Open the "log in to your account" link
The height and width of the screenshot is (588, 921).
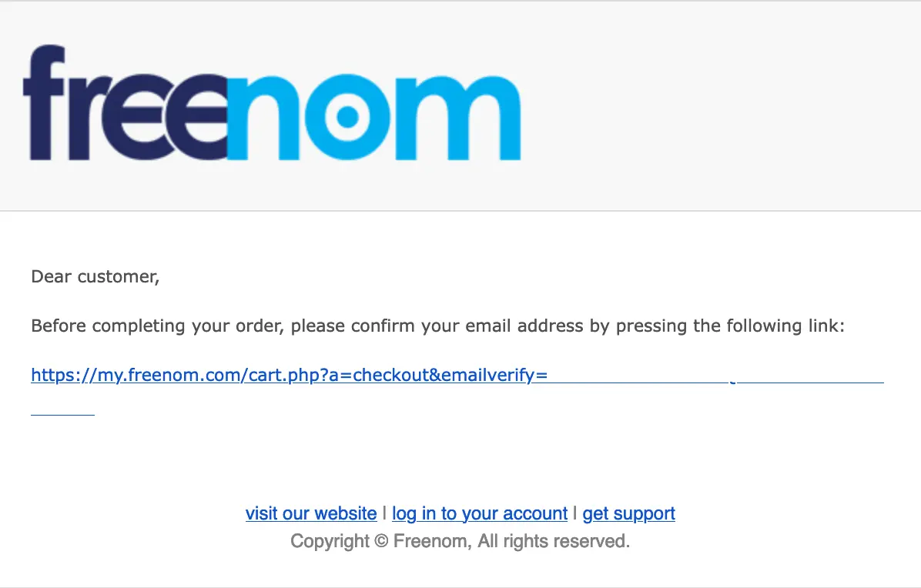coord(480,513)
